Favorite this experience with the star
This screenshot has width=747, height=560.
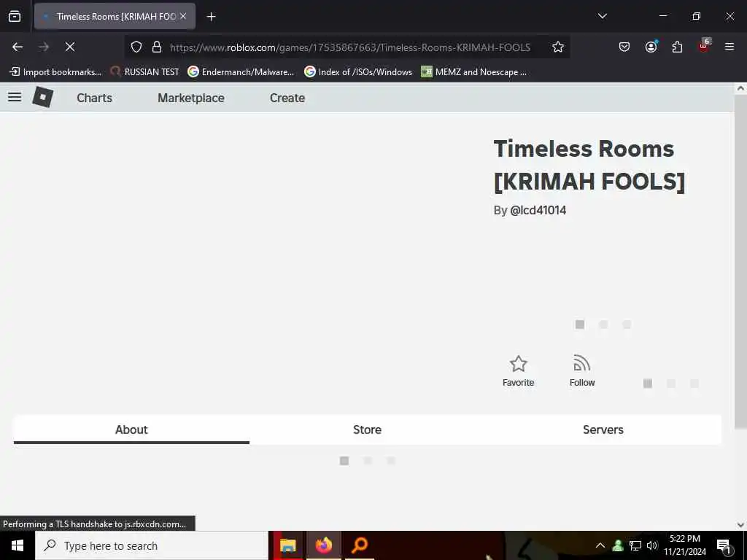(519, 371)
